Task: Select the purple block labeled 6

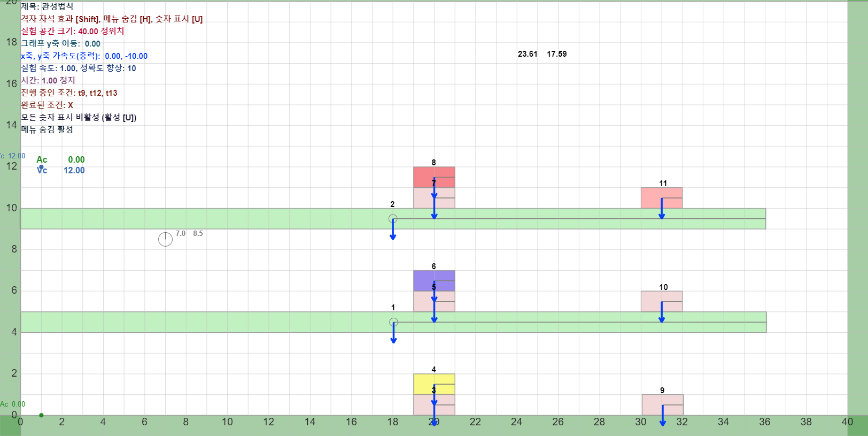Action: 434,280
